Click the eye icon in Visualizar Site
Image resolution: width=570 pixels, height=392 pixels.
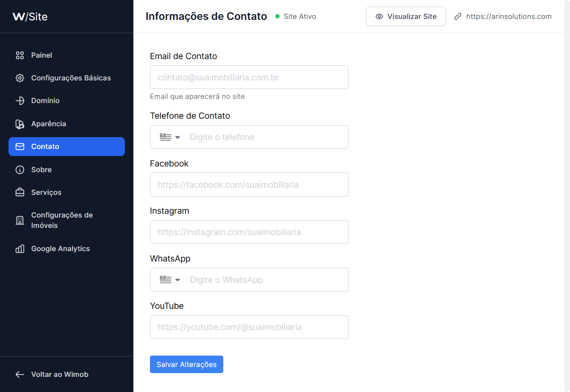click(379, 17)
